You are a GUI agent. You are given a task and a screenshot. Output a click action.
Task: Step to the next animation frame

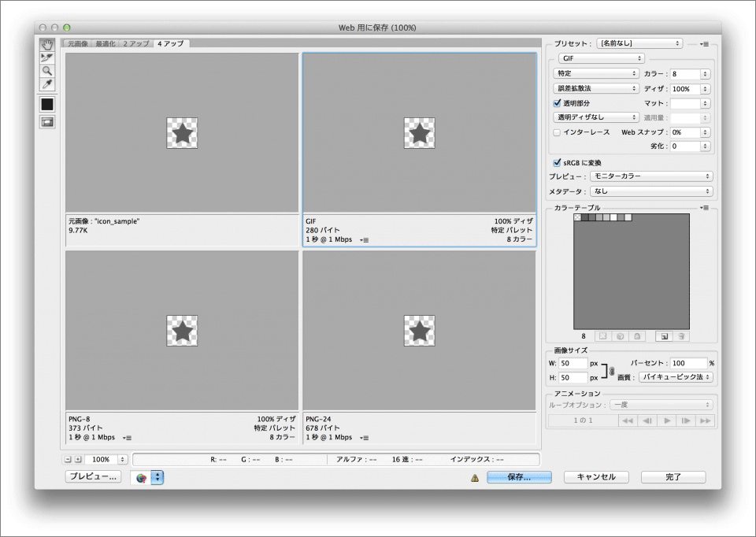pyautogui.click(x=686, y=420)
